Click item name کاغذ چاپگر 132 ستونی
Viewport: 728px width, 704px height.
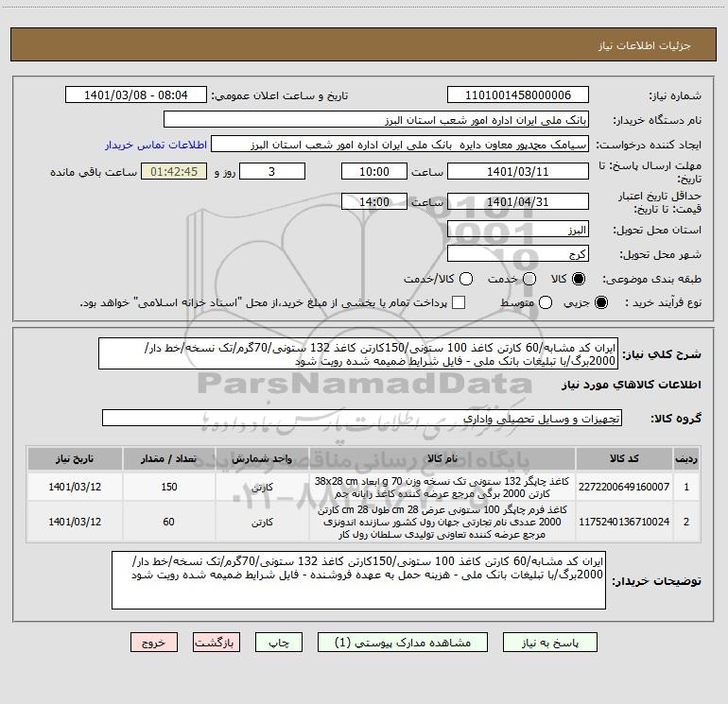[442, 487]
